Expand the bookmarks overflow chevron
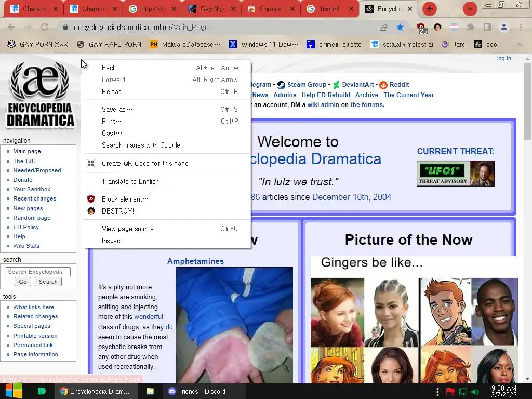This screenshot has height=399, width=532. click(520, 44)
